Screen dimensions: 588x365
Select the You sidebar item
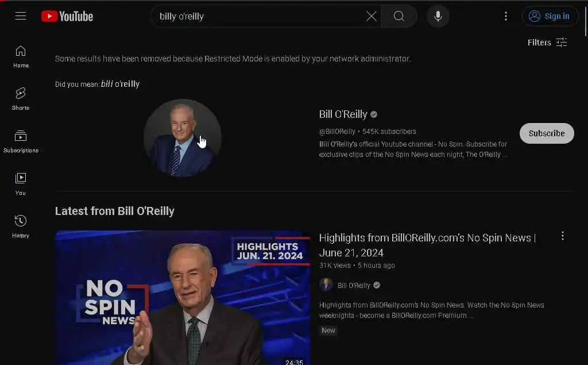[21, 184]
